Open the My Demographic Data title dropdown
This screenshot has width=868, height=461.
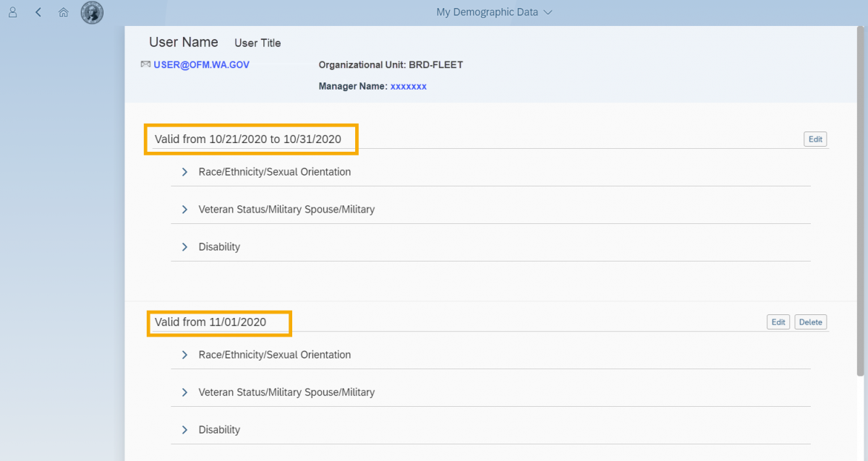click(x=548, y=12)
